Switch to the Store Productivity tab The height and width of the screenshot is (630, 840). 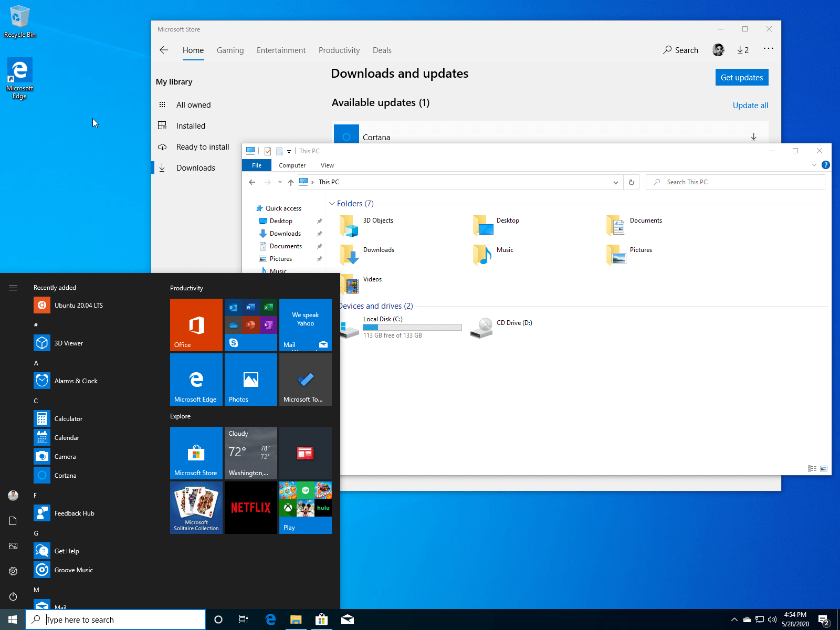tap(339, 50)
